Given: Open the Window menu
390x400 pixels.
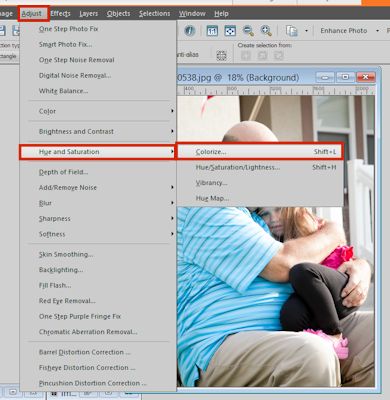Looking at the screenshot, I should [x=192, y=14].
